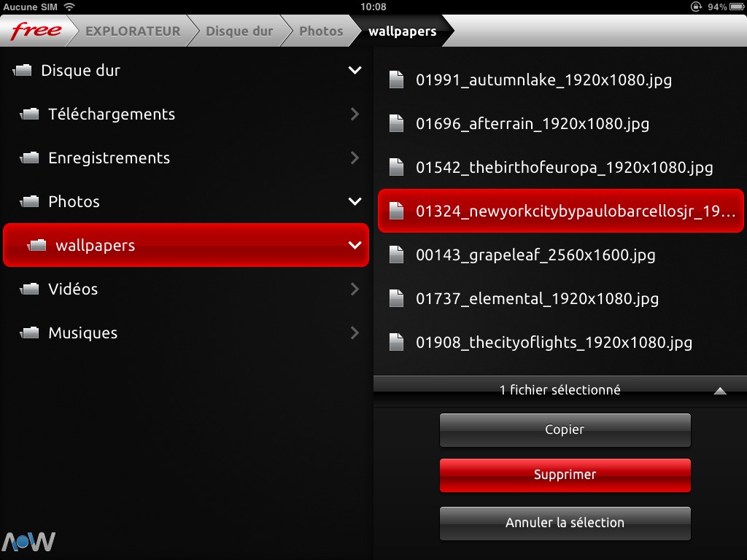This screenshot has width=747, height=560.
Task: Expand the Musiques folder arrow
Action: tap(355, 333)
